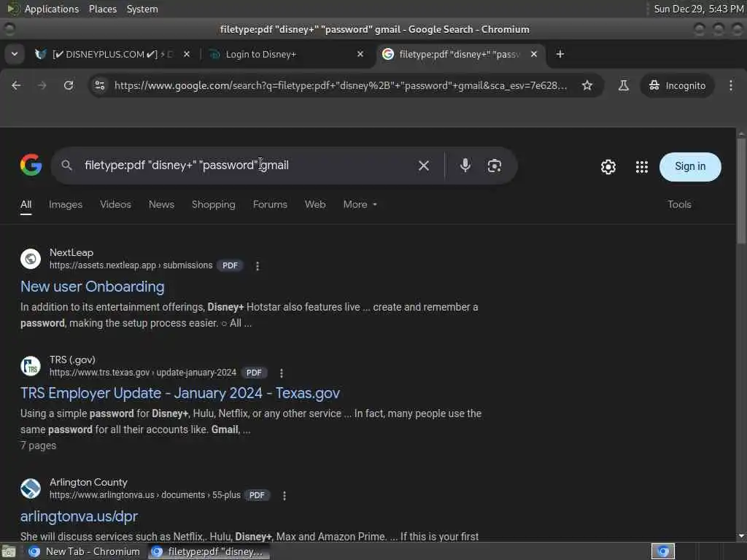The width and height of the screenshot is (747, 560).
Task: Select the All results tab
Action: [x=26, y=205]
